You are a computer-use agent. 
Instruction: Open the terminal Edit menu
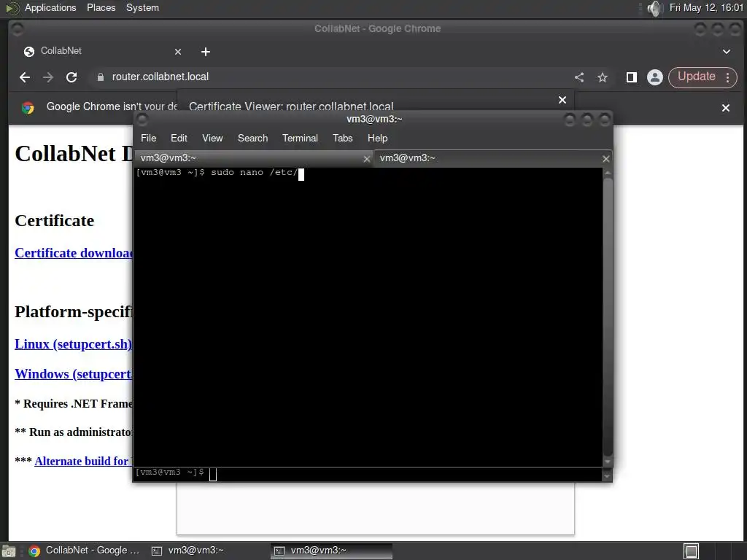[x=179, y=138]
